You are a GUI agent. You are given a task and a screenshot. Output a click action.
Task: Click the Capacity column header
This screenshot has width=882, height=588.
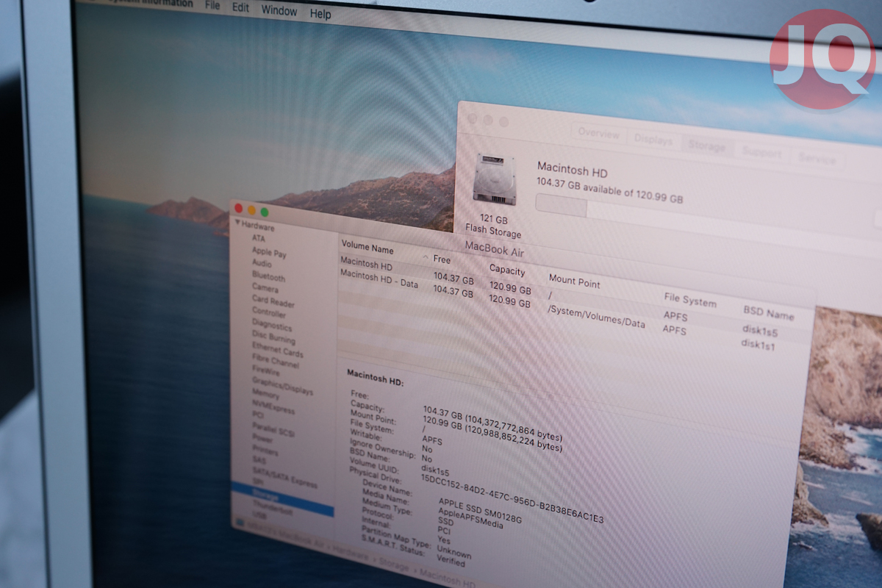(x=507, y=270)
